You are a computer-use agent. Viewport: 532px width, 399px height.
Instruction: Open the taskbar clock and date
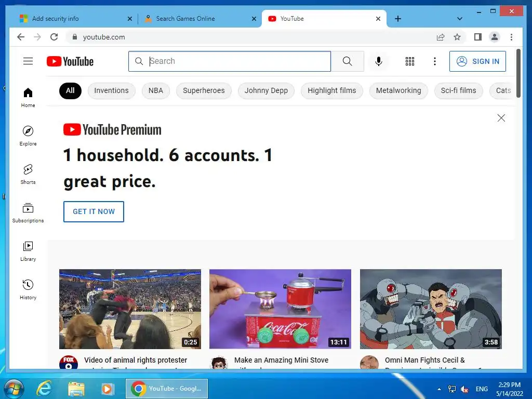pyautogui.click(x=510, y=389)
